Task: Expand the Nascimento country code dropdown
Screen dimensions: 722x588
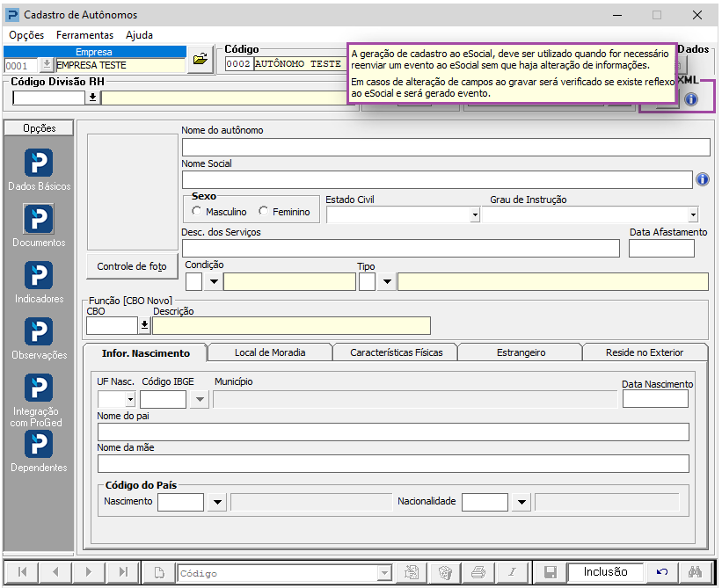Action: (x=217, y=502)
